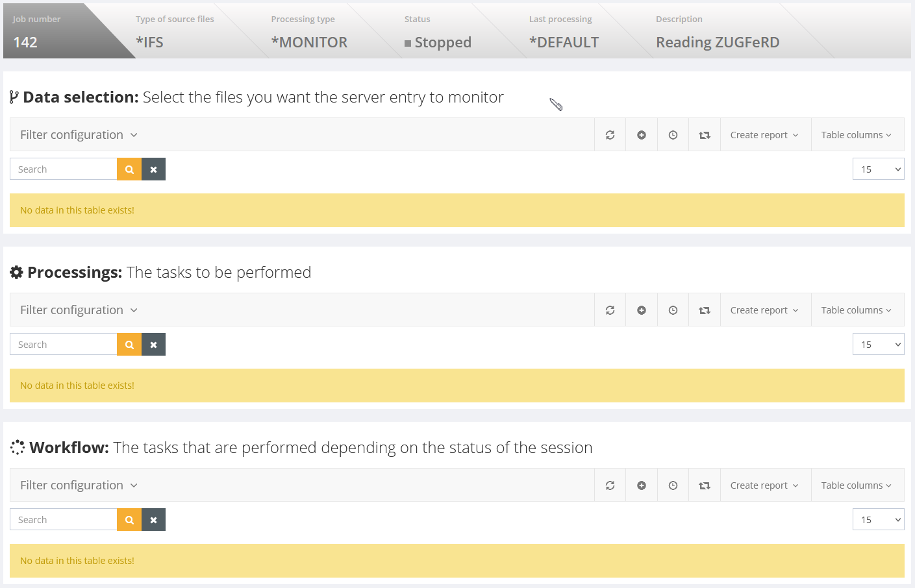
Task: Refresh the Workflow table
Action: pyautogui.click(x=610, y=485)
